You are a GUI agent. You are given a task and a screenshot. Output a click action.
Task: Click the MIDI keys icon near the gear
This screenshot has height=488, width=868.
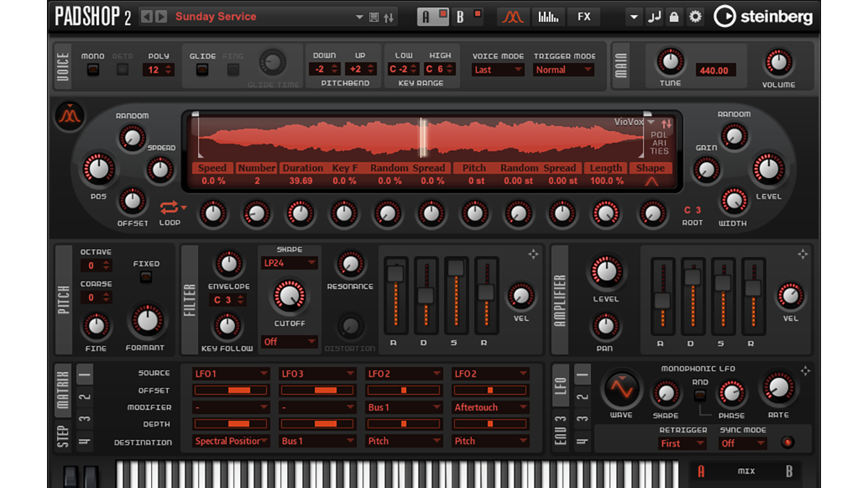pos(655,16)
